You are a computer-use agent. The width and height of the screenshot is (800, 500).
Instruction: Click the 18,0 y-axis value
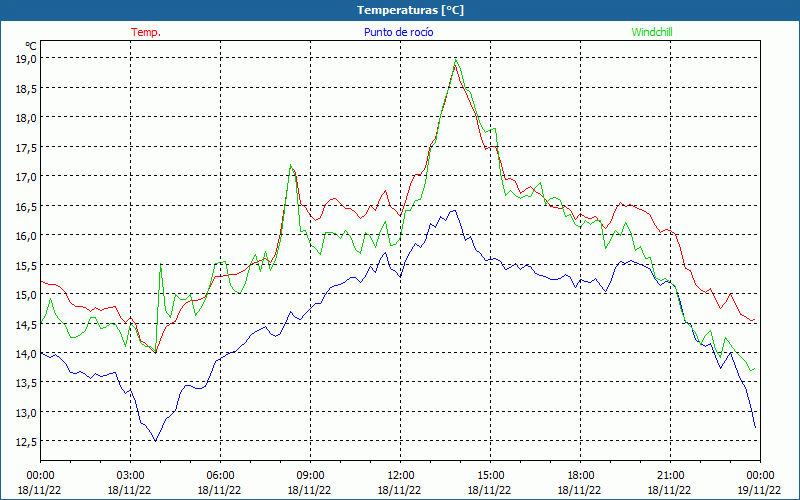[x=27, y=117]
